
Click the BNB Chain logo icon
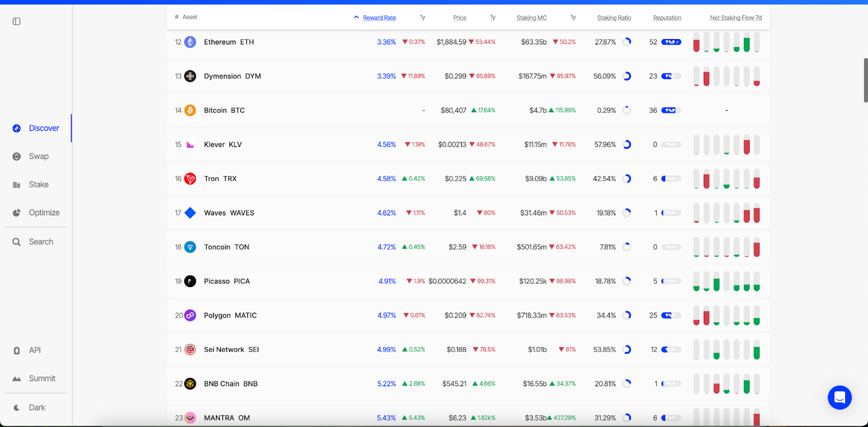coord(190,384)
